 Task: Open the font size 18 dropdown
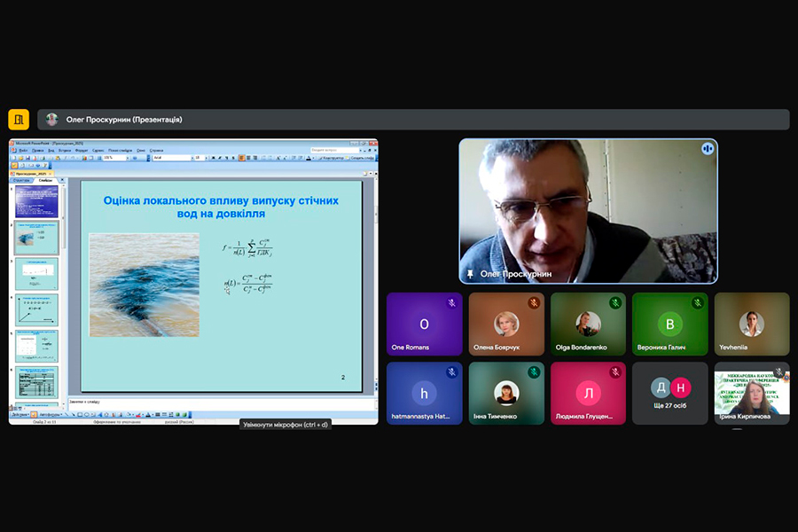[207, 158]
